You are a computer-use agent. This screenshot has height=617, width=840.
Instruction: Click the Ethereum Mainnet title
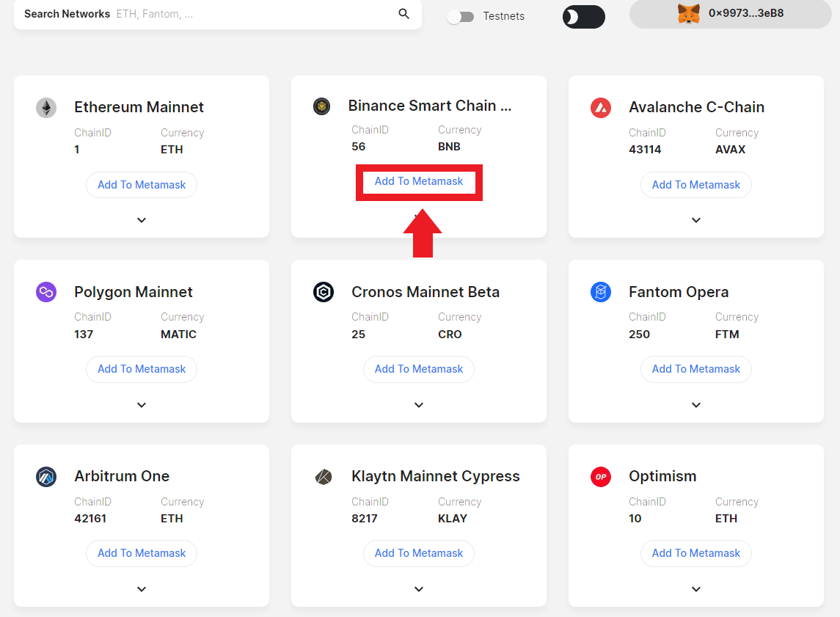139,107
